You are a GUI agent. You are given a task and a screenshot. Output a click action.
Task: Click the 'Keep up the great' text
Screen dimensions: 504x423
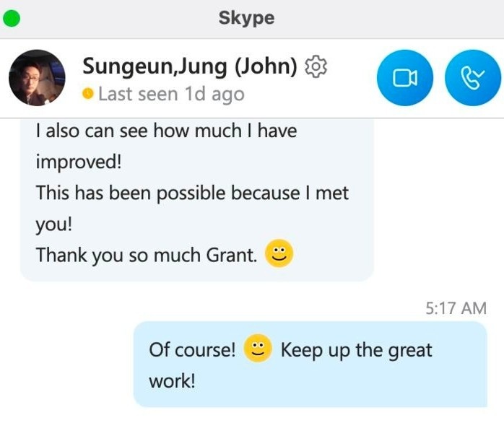[x=357, y=350]
